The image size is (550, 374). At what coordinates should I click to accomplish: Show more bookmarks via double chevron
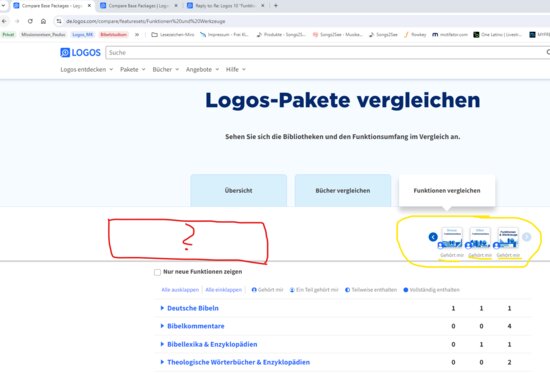[137, 34]
